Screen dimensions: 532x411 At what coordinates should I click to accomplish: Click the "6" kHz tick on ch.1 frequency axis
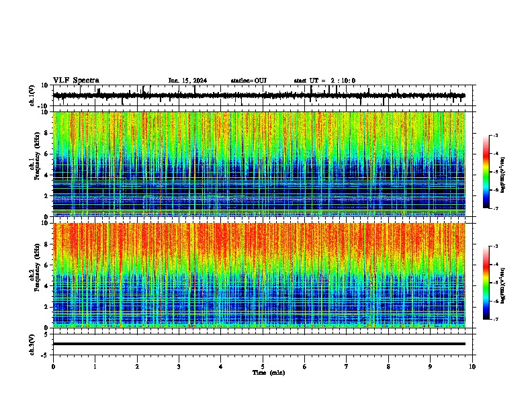[46, 154]
